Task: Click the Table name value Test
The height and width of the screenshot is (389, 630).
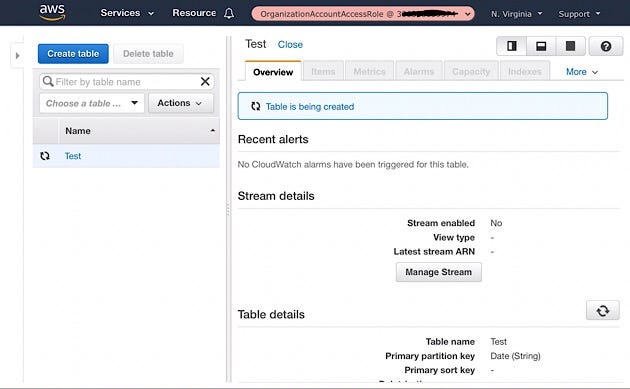Action: pyautogui.click(x=498, y=342)
